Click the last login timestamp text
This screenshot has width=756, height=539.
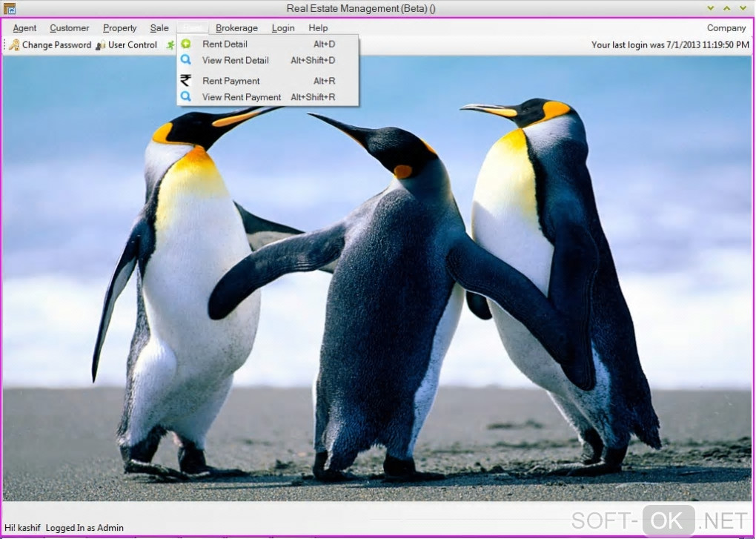coord(670,44)
